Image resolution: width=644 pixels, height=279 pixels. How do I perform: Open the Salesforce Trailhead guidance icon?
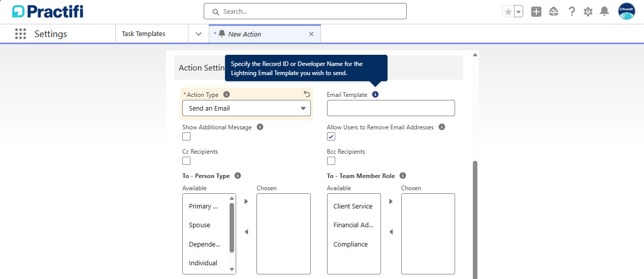point(554,12)
